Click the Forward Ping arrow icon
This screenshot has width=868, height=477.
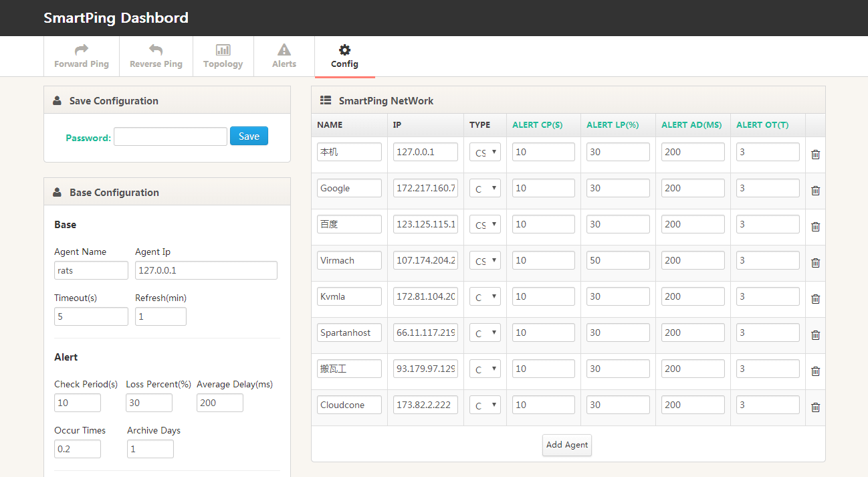82,50
